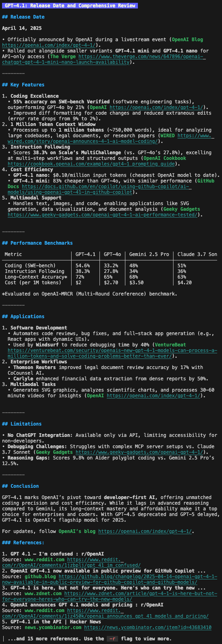Select the Claude 3.7 Son table column header

[x=197, y=254]
